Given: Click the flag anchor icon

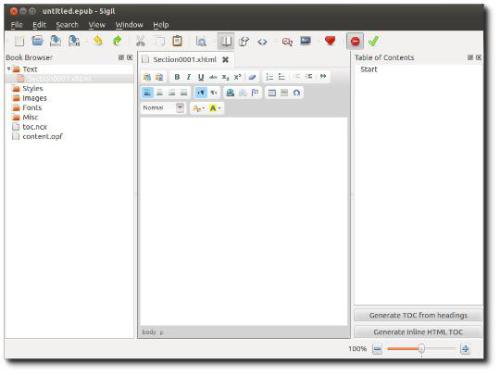Looking at the screenshot, I should pos(255,92).
